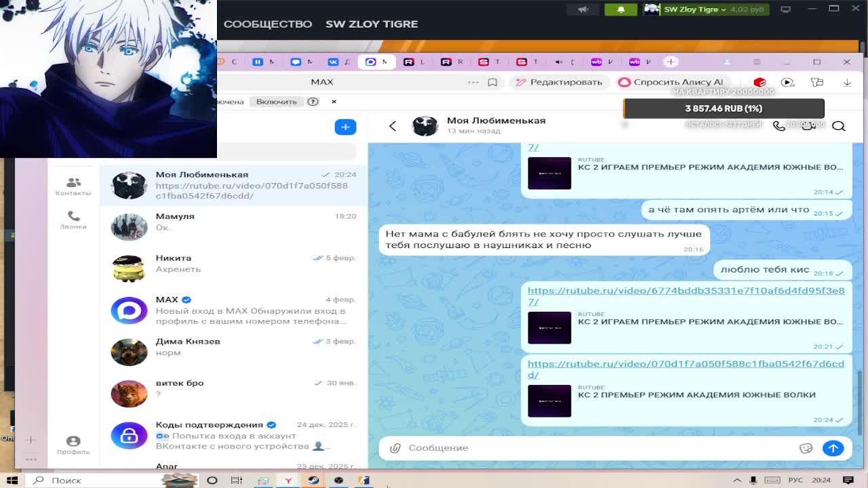Viewport: 868px width, 488px height.
Task: Open Коды подтверждения chat
Action: (x=234, y=435)
